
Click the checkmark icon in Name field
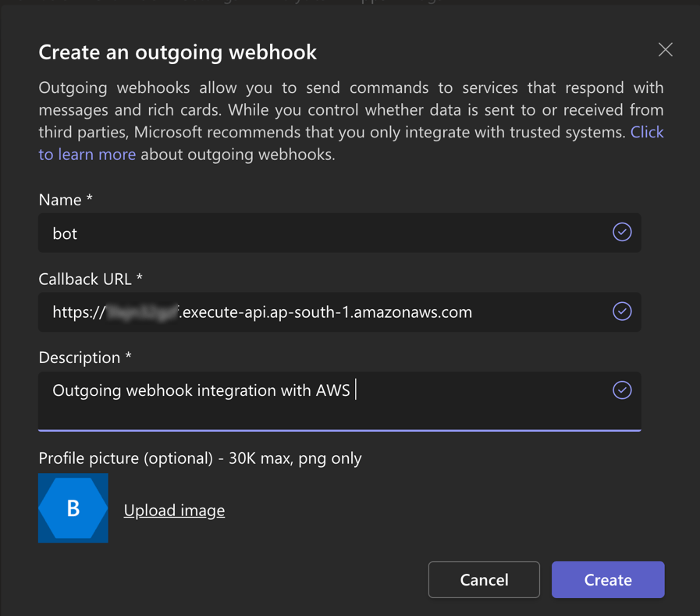tap(622, 232)
